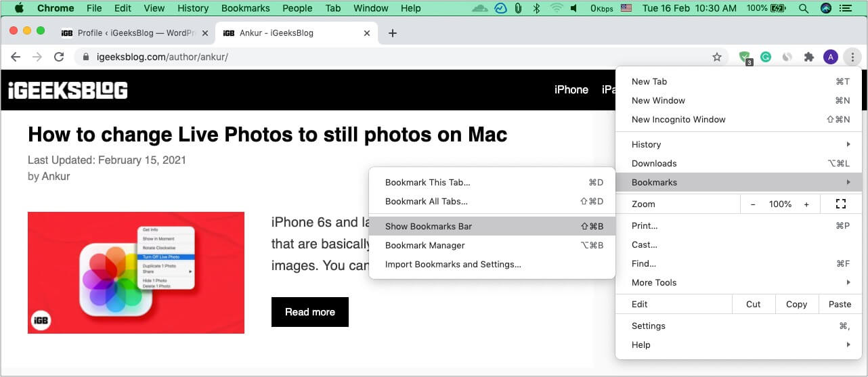Expand the History submenu

click(x=739, y=144)
